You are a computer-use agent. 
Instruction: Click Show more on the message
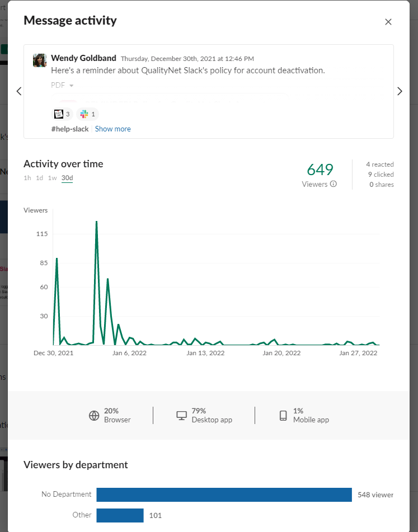(x=112, y=129)
